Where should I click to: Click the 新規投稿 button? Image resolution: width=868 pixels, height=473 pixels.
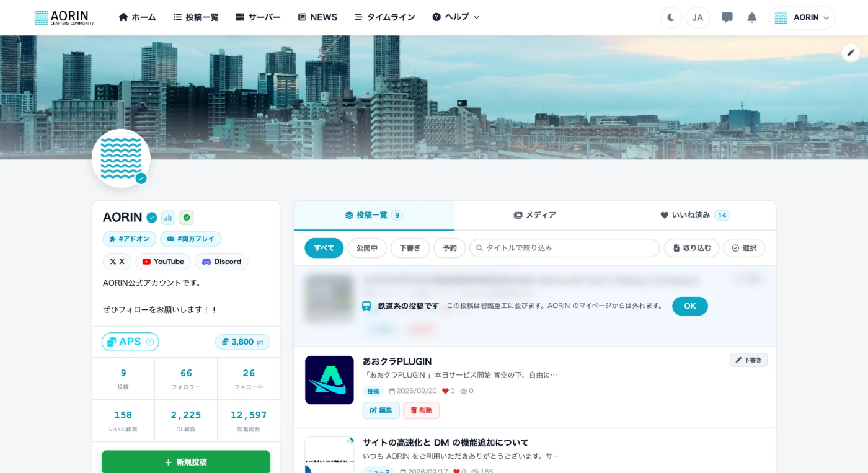point(186,462)
